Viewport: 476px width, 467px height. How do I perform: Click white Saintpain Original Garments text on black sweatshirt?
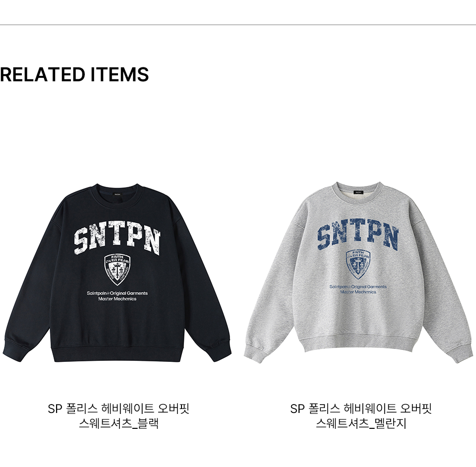pos(117,293)
